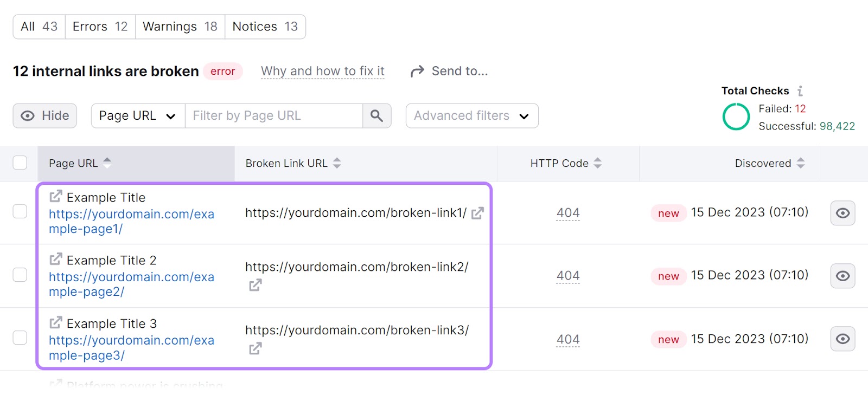This screenshot has height=395, width=868.
Task: Select the checkbox for Example Title 2 row
Action: [20, 275]
